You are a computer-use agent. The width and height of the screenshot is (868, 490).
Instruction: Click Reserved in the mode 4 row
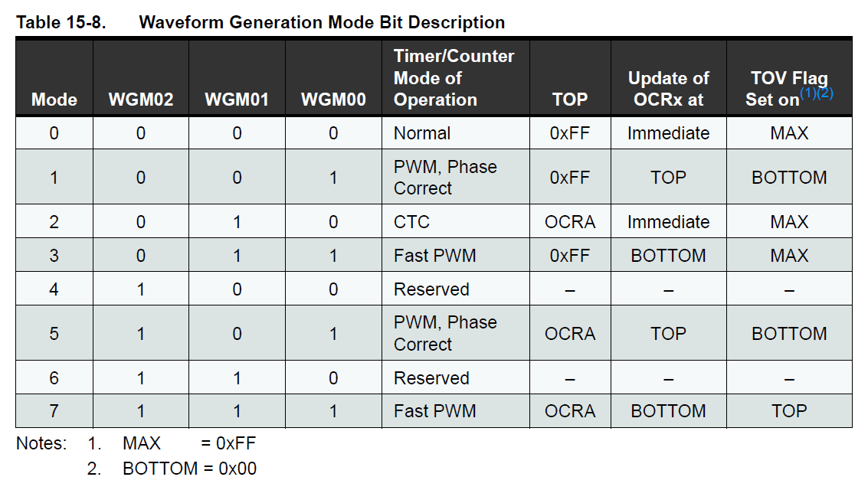[431, 289]
